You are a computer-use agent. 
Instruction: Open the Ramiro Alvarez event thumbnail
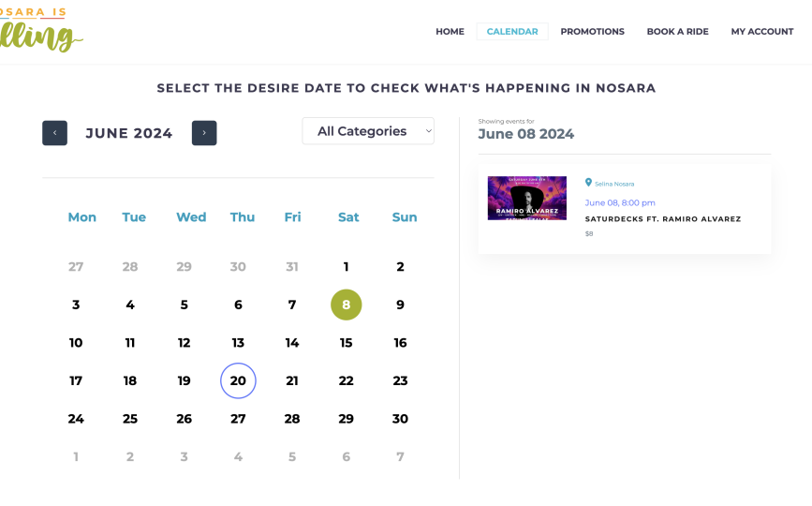[x=527, y=198]
